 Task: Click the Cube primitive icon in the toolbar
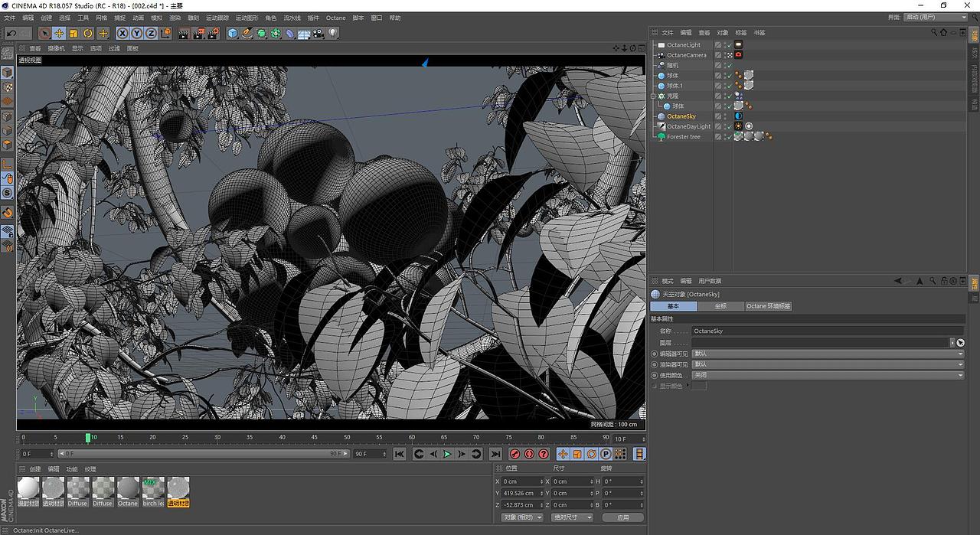231,33
